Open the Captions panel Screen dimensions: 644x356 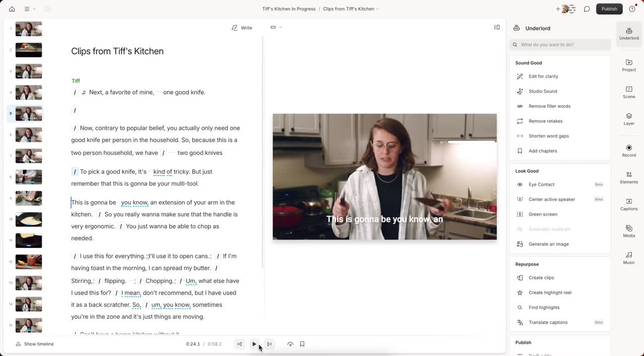pos(629,205)
